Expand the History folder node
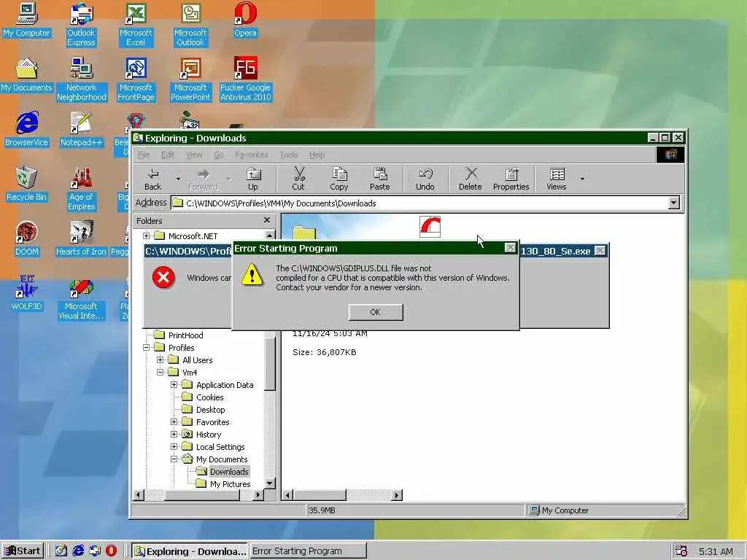747x560 pixels. coord(174,435)
